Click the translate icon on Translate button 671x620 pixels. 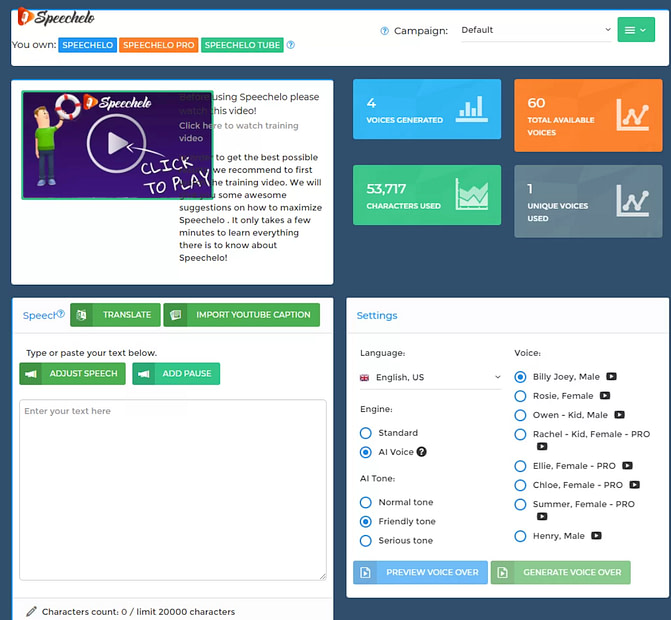81,315
